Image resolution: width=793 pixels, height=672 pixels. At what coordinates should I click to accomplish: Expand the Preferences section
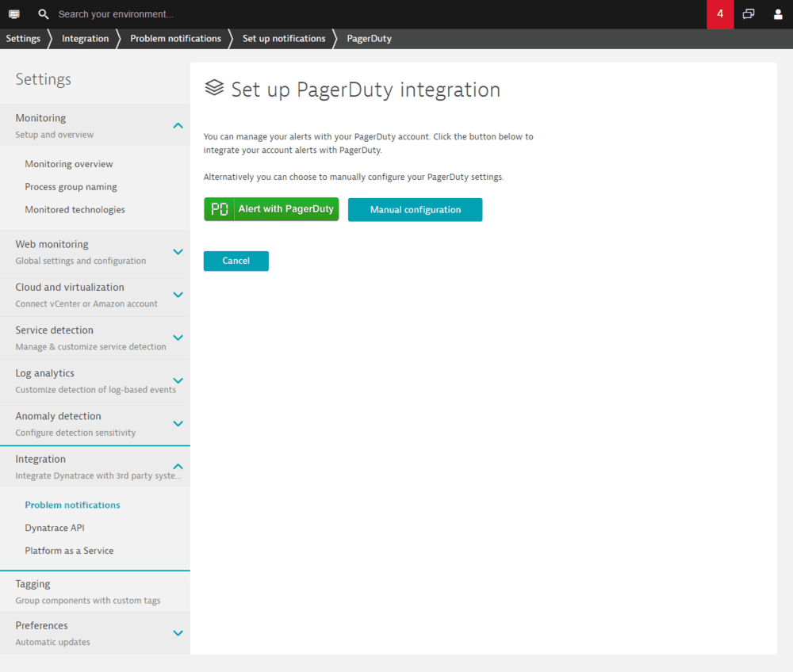(x=178, y=632)
